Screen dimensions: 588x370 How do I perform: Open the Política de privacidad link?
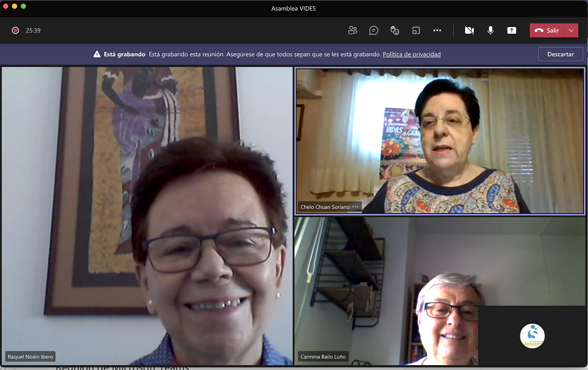(x=412, y=54)
